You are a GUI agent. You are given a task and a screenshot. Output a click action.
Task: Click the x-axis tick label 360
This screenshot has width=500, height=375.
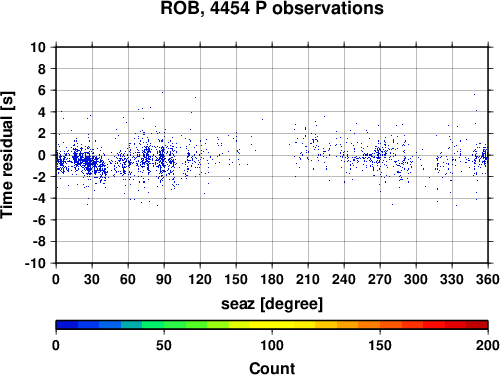coord(488,279)
